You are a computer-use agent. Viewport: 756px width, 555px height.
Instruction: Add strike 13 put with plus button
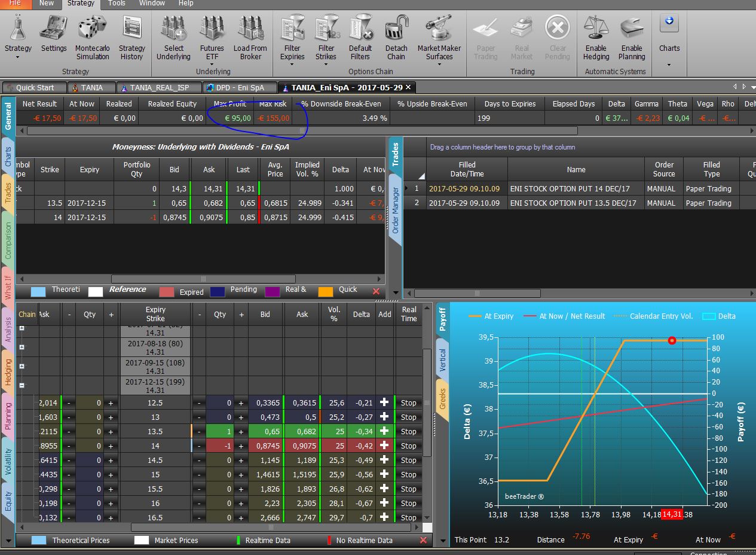384,417
